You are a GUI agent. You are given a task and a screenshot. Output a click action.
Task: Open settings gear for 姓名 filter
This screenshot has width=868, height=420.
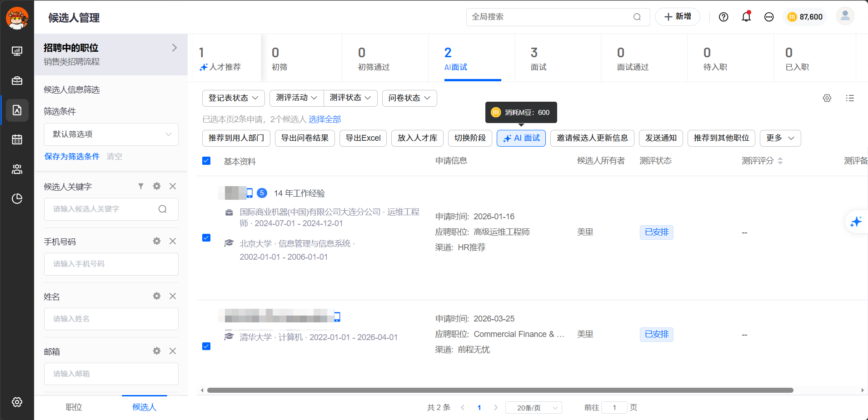point(157,296)
